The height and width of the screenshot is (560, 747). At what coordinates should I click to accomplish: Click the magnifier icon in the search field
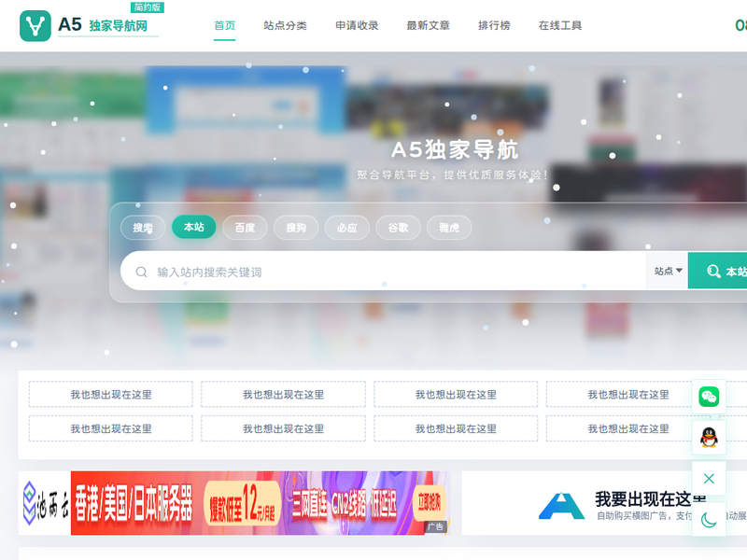pyautogui.click(x=142, y=272)
